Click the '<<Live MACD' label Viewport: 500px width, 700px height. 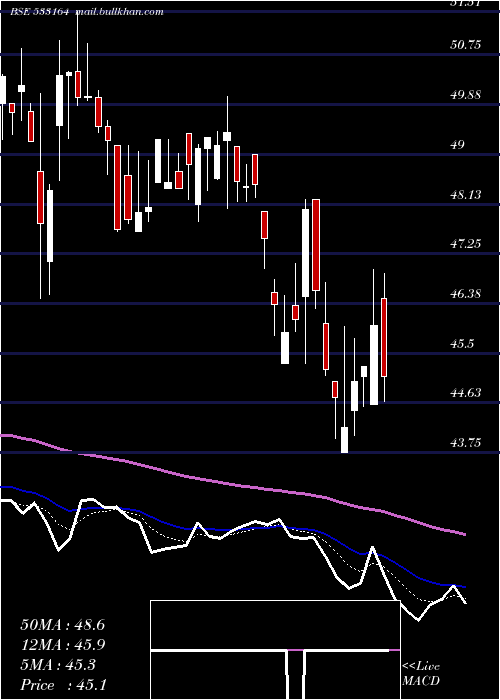point(421,674)
